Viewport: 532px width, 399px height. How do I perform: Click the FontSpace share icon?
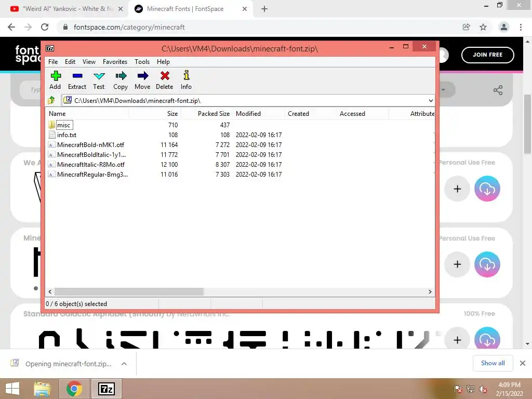[x=498, y=90]
